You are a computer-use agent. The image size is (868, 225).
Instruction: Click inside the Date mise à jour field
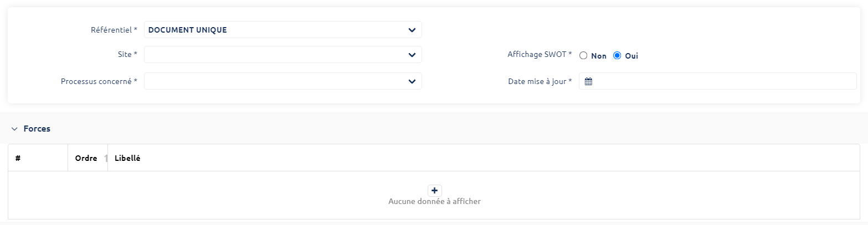pos(720,81)
